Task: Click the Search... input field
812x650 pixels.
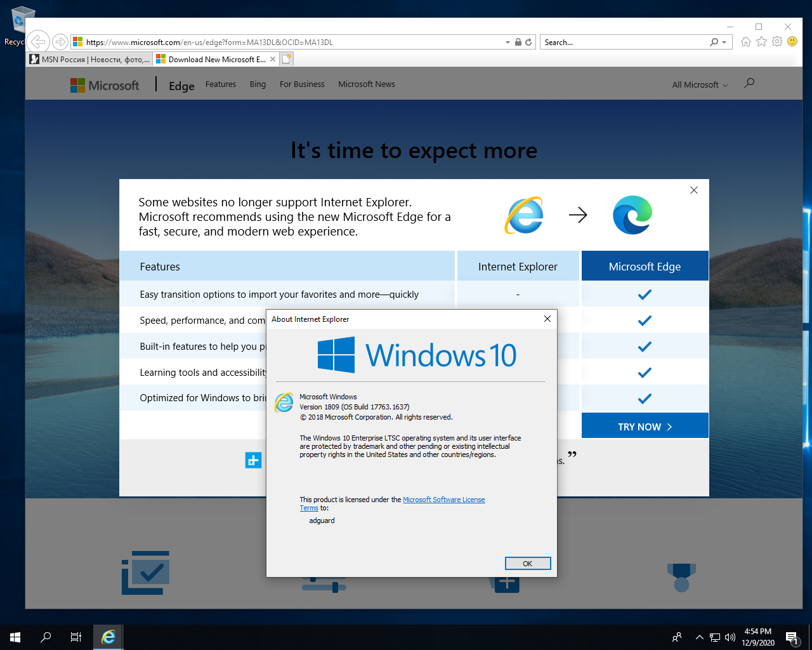Action: (x=625, y=43)
